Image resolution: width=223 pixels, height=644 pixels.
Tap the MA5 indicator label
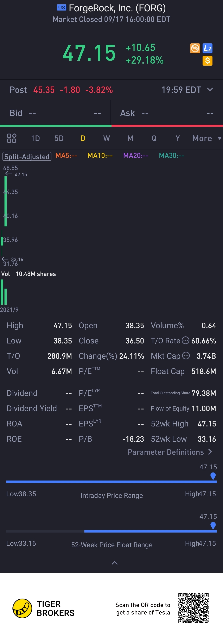(x=66, y=155)
